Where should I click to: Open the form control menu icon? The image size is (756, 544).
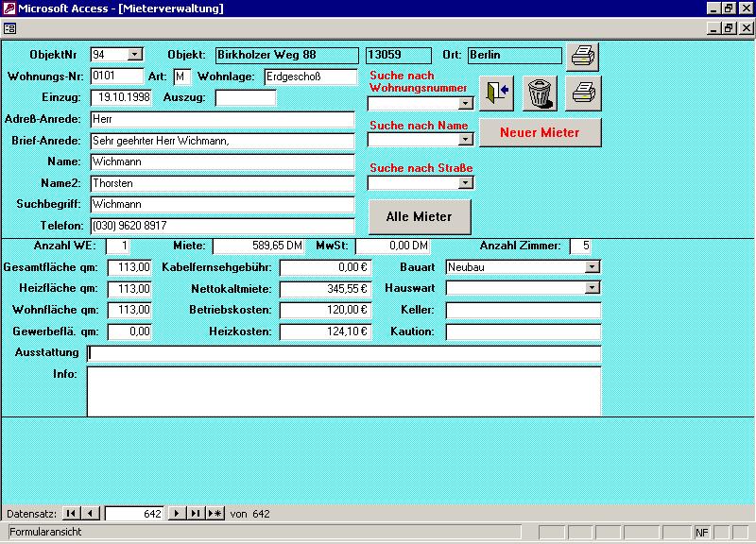(9, 28)
